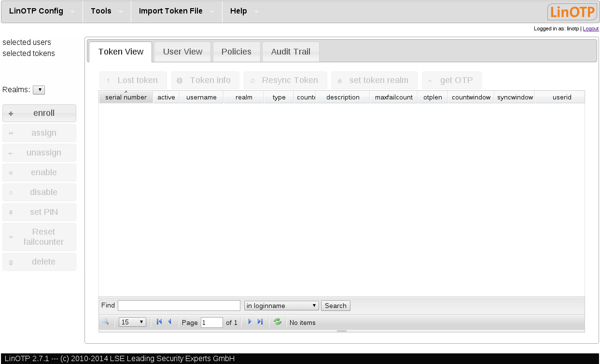Image resolution: width=600 pixels, height=364 pixels.
Task: Open LinOTP Config dropdown arrow
Action: click(72, 12)
